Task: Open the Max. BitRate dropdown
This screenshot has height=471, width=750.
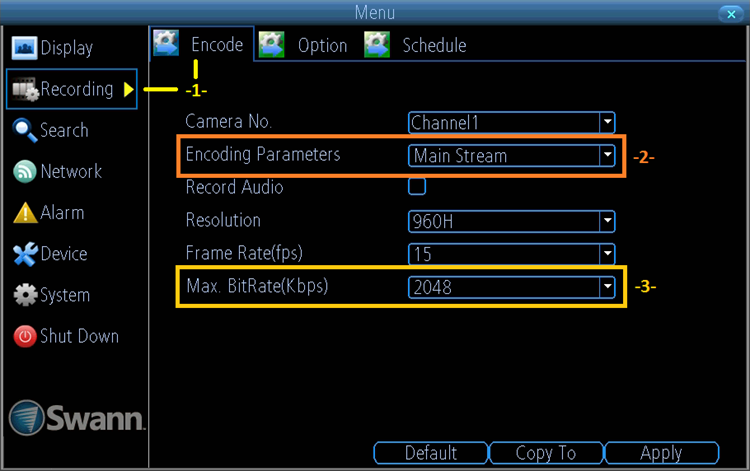Action: (511, 288)
